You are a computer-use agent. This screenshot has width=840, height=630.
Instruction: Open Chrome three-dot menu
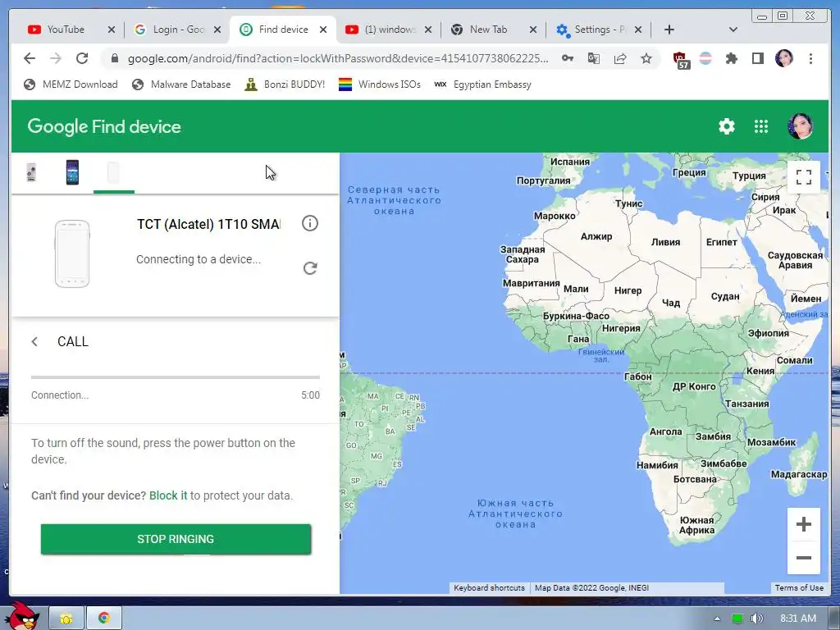point(810,58)
